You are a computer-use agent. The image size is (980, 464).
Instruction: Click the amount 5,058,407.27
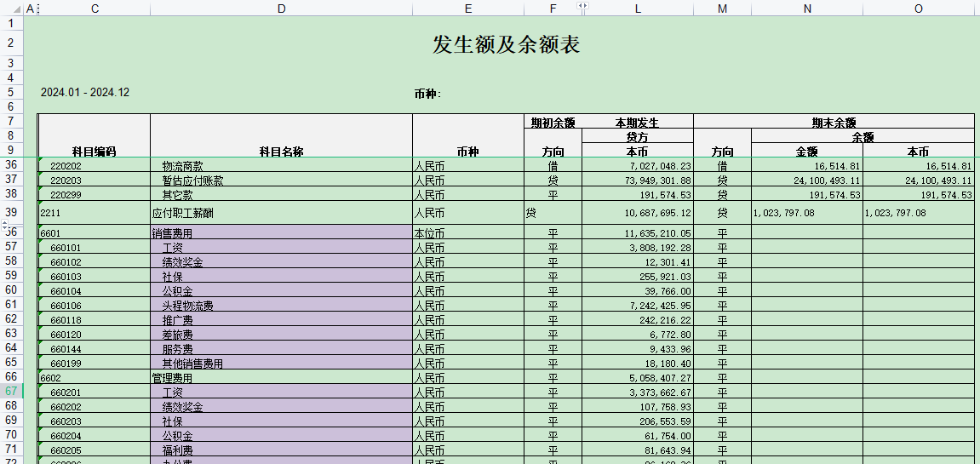[661, 378]
